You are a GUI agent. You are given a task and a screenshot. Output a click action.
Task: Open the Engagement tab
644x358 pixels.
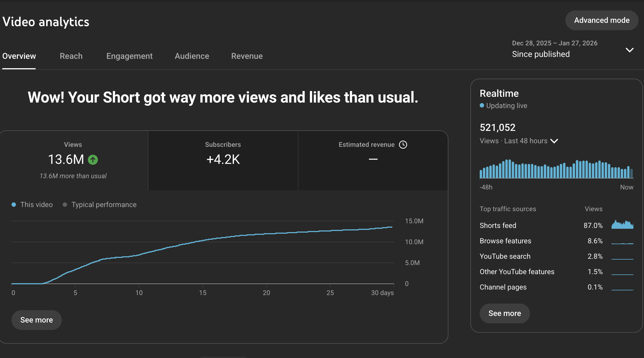click(129, 56)
